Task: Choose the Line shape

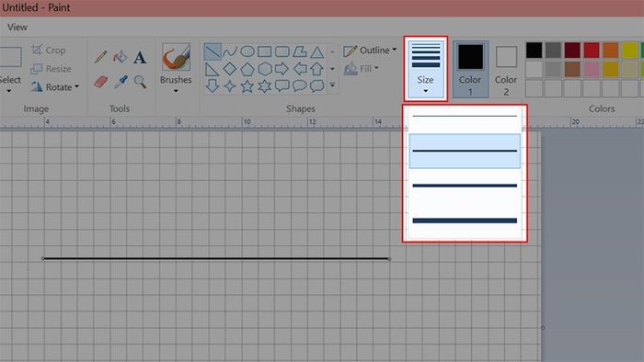Action: point(213,51)
